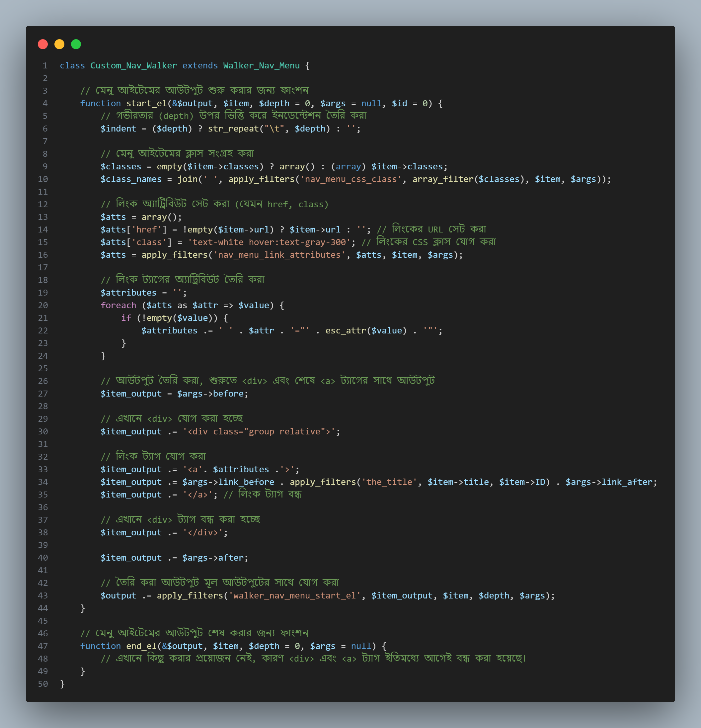The height and width of the screenshot is (728, 701).
Task: Click the end_el function name
Action: coord(141,647)
